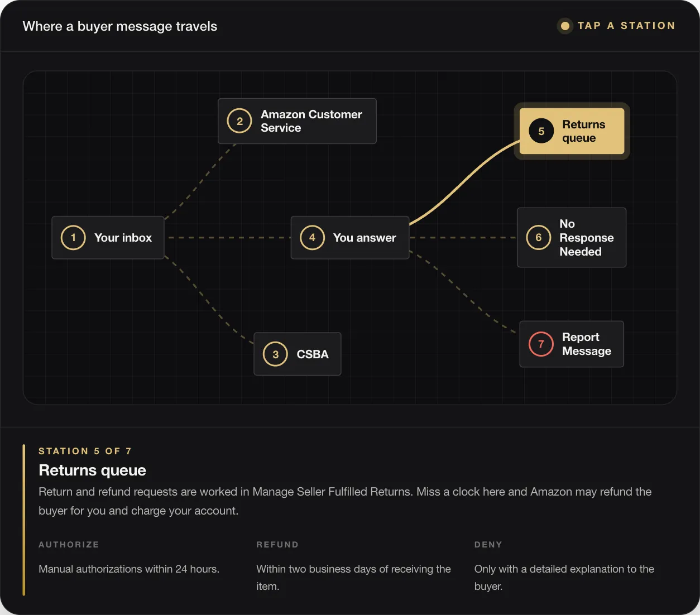Click the dark number 5 circle badge
700x615 pixels.
[541, 131]
